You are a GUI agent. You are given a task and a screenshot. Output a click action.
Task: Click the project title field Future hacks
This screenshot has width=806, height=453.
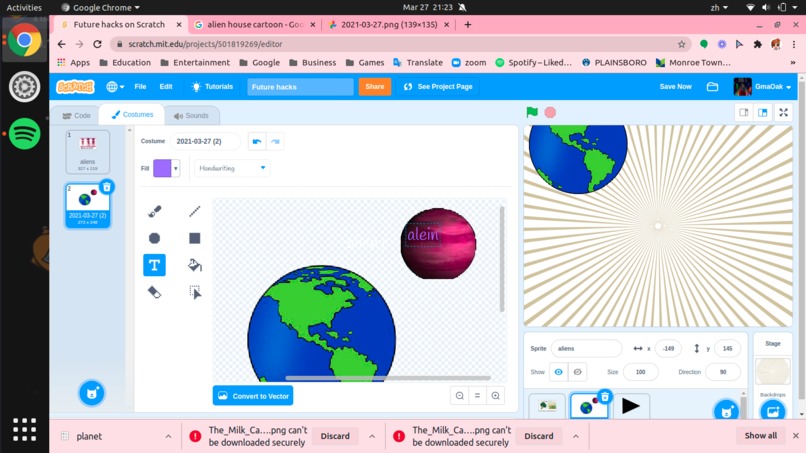coord(300,87)
